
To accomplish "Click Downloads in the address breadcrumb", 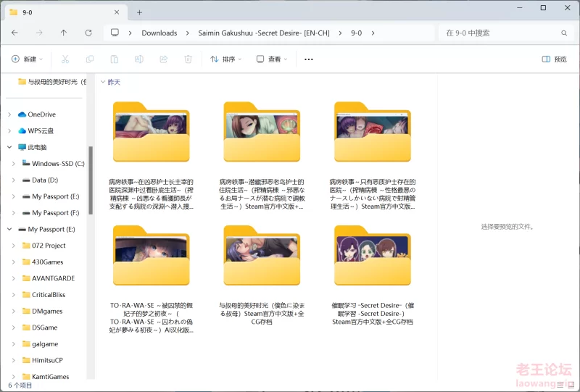I will coord(159,33).
